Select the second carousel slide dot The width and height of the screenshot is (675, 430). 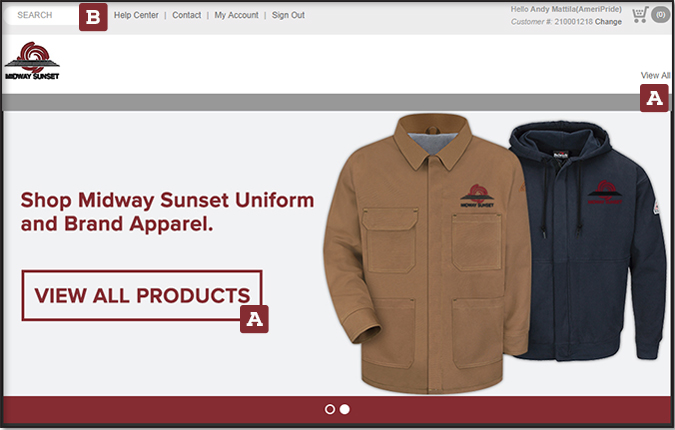pyautogui.click(x=345, y=409)
